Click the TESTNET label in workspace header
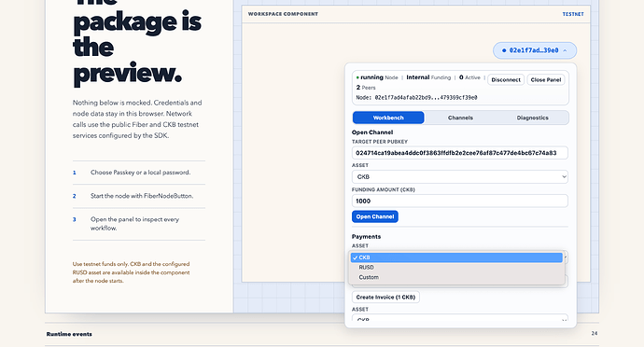The width and height of the screenshot is (644, 347). pos(573,14)
